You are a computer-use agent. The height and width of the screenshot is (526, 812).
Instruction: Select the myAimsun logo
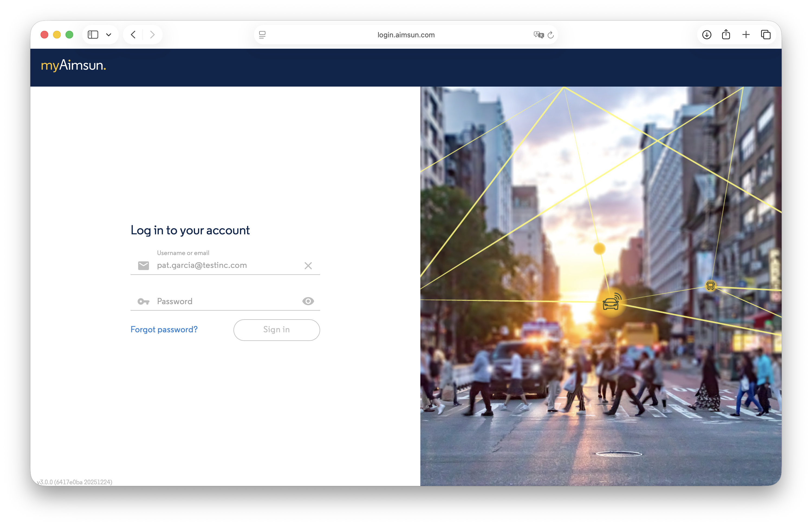pyautogui.click(x=73, y=65)
